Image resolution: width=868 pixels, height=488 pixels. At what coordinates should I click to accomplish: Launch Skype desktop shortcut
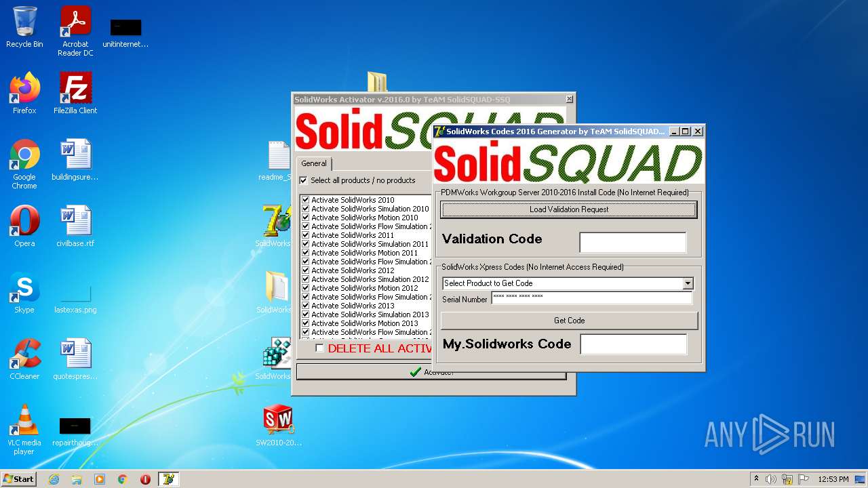click(x=24, y=293)
